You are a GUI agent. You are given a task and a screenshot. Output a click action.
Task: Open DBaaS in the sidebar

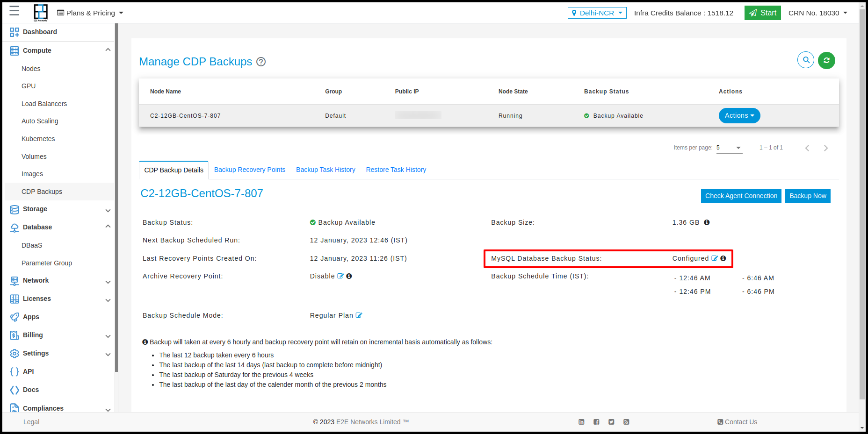coord(32,245)
